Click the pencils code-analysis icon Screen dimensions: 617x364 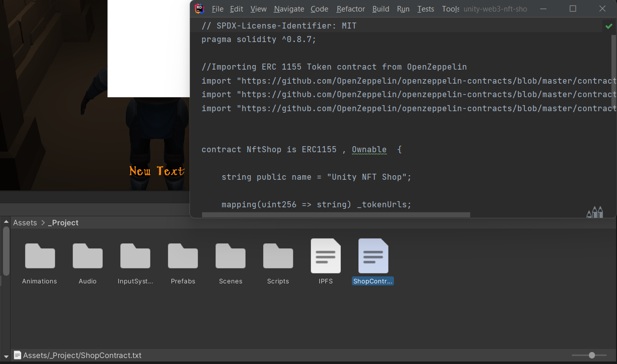point(594,212)
